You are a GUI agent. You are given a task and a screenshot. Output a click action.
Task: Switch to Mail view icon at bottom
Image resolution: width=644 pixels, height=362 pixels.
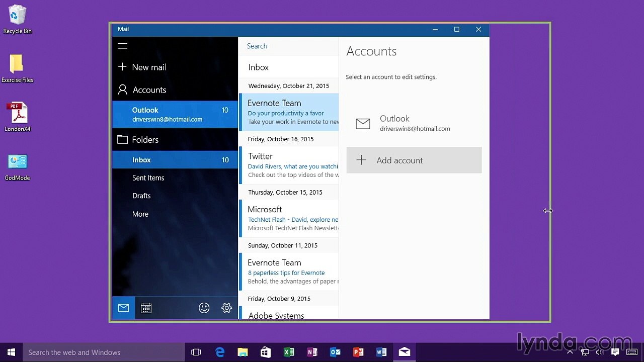(x=123, y=308)
